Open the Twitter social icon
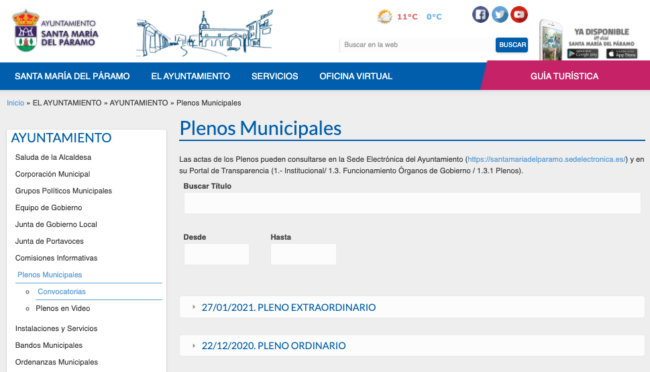 pos(500,15)
